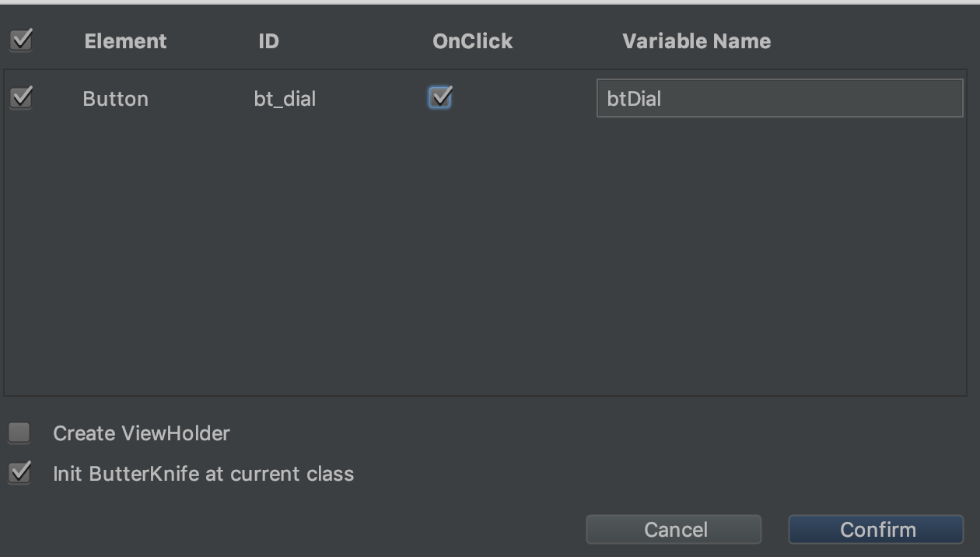Enable Create ViewHolder option
The image size is (980, 557).
(18, 433)
